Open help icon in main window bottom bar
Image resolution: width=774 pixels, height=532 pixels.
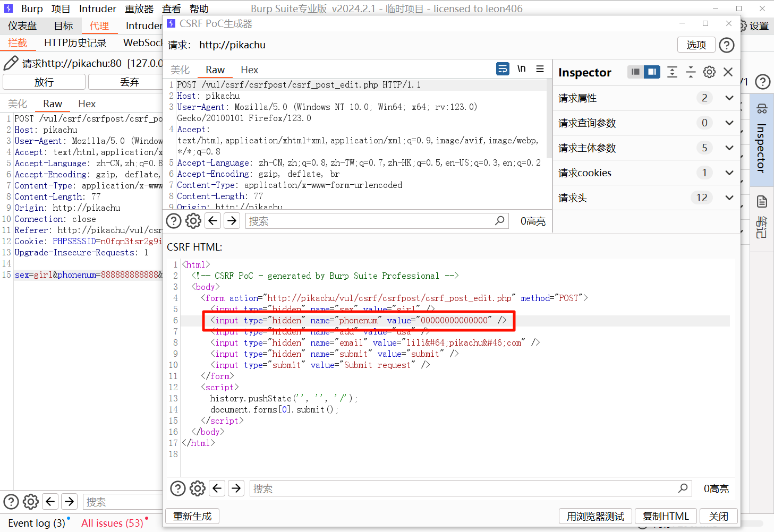[x=11, y=502]
